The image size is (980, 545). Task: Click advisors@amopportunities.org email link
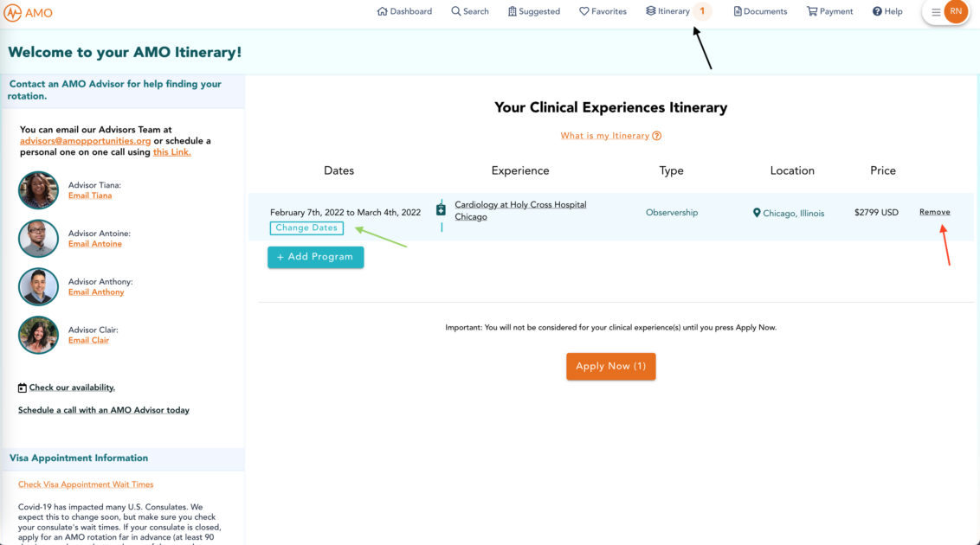pos(85,141)
